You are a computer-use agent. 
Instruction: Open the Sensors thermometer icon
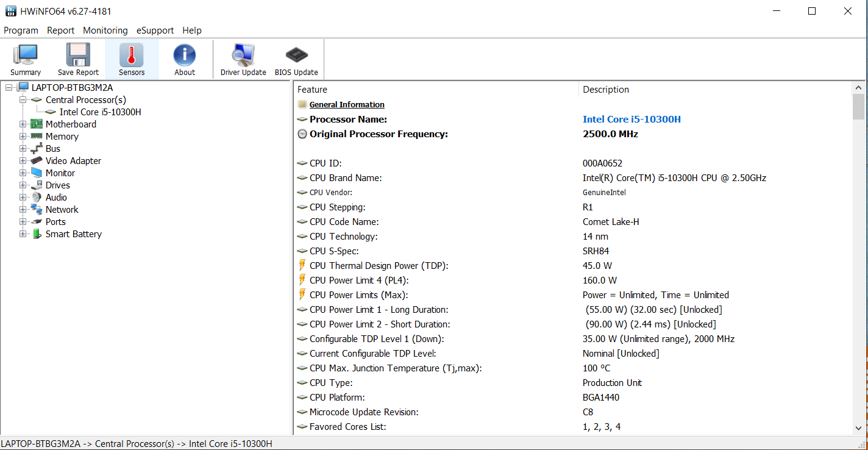pos(132,56)
